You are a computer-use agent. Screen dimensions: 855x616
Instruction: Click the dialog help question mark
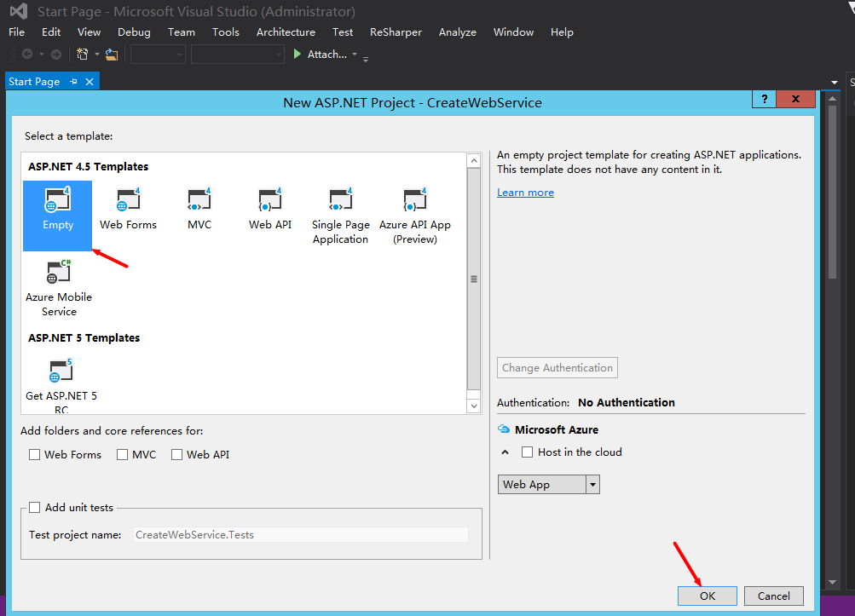click(764, 99)
